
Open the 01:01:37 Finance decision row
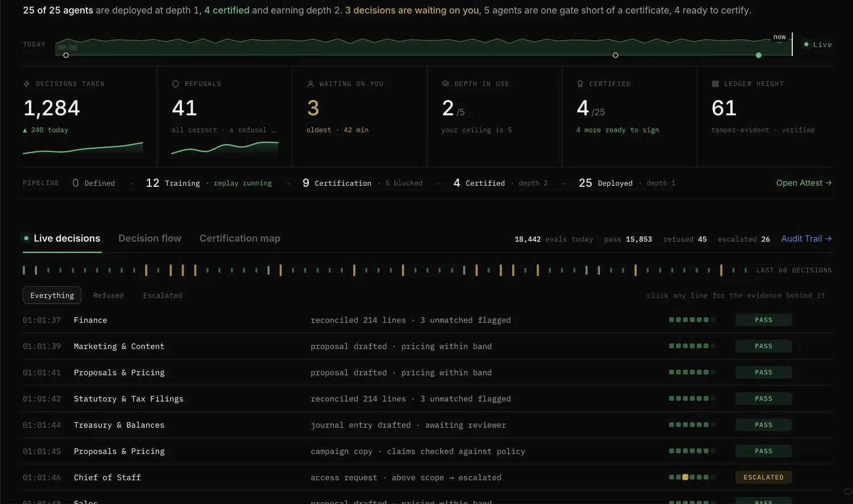click(428, 320)
